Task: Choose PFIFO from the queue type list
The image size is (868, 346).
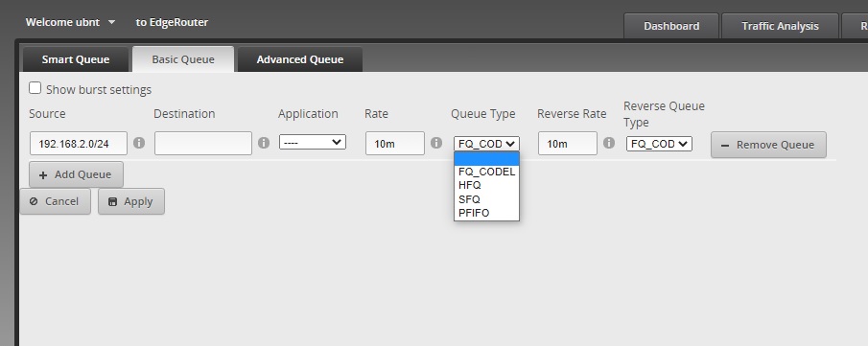Action: click(x=486, y=213)
